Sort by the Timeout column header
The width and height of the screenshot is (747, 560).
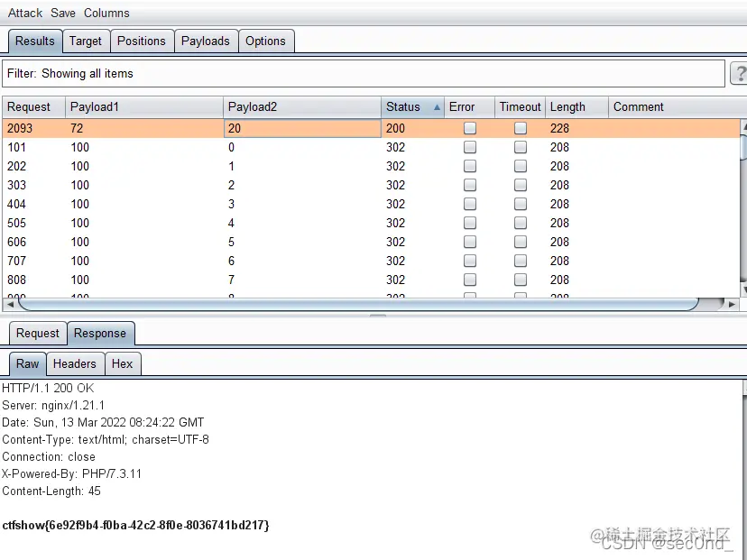click(x=520, y=106)
